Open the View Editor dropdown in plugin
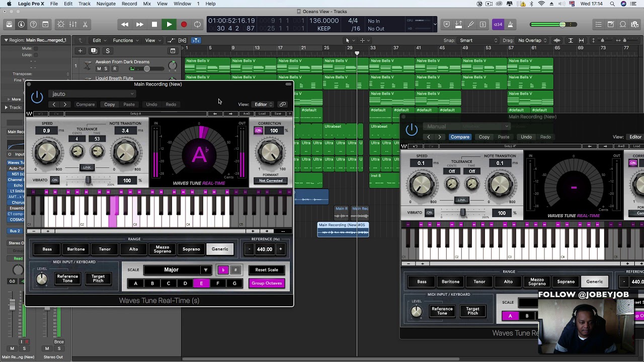The height and width of the screenshot is (362, 644). 263,105
